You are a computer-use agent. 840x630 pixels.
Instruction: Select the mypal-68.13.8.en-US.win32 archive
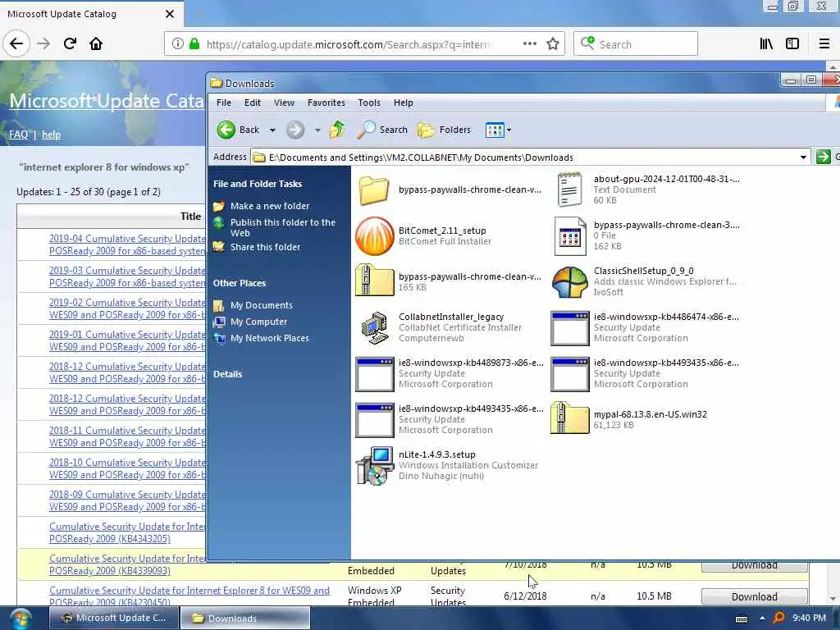pos(569,418)
